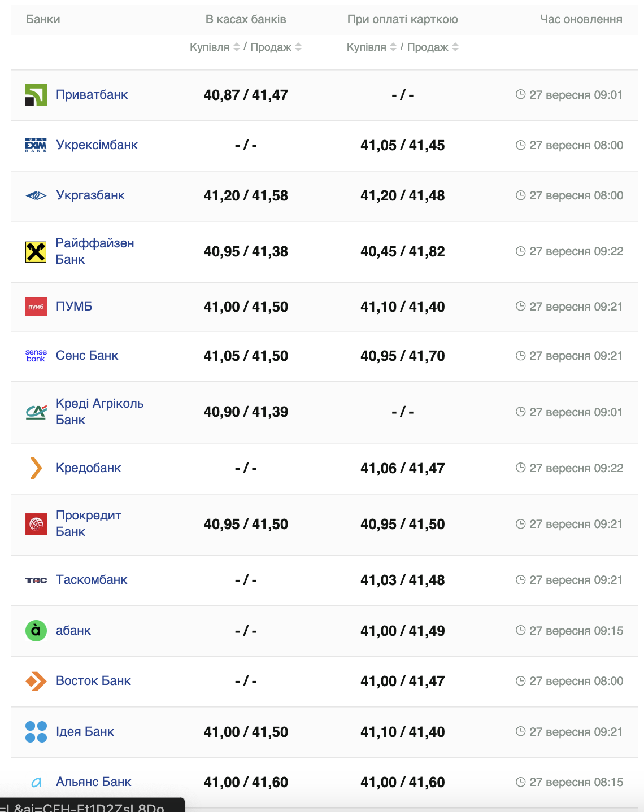Screen dimensions: 644x812
Task: Click the Прокредит Банк red logo
Action: pos(36,524)
